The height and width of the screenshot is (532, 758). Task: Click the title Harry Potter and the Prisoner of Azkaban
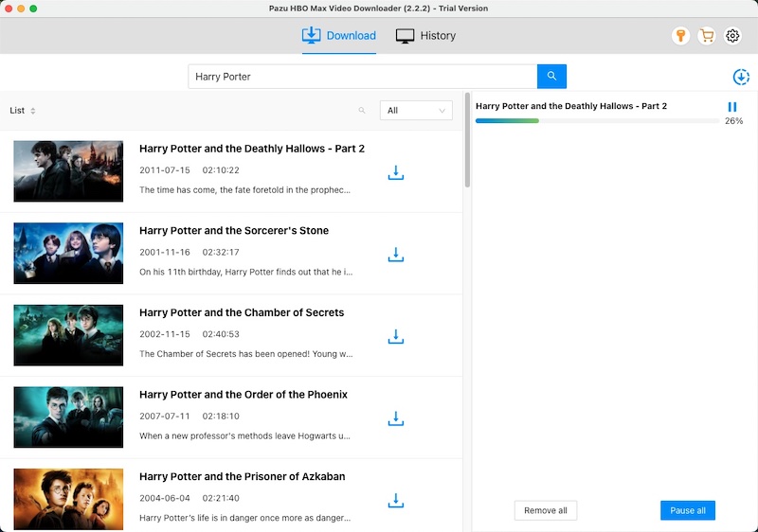point(243,477)
